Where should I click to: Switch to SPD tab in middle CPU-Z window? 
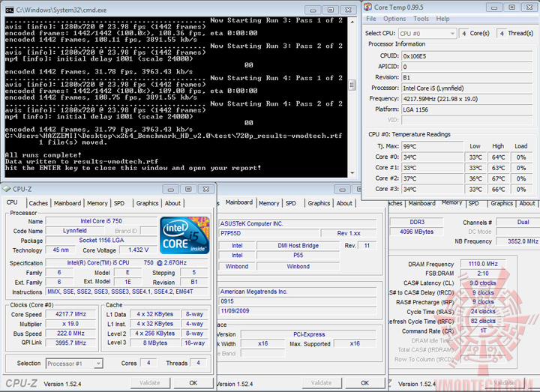click(x=291, y=203)
